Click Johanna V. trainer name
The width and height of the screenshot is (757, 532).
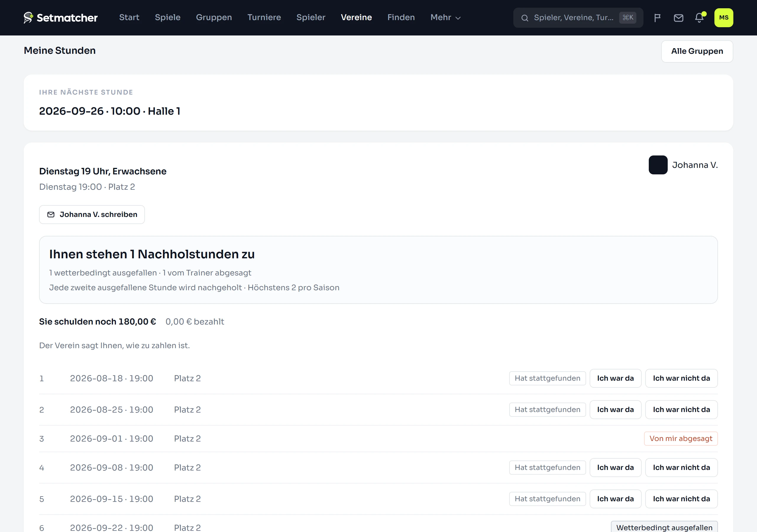(x=695, y=165)
